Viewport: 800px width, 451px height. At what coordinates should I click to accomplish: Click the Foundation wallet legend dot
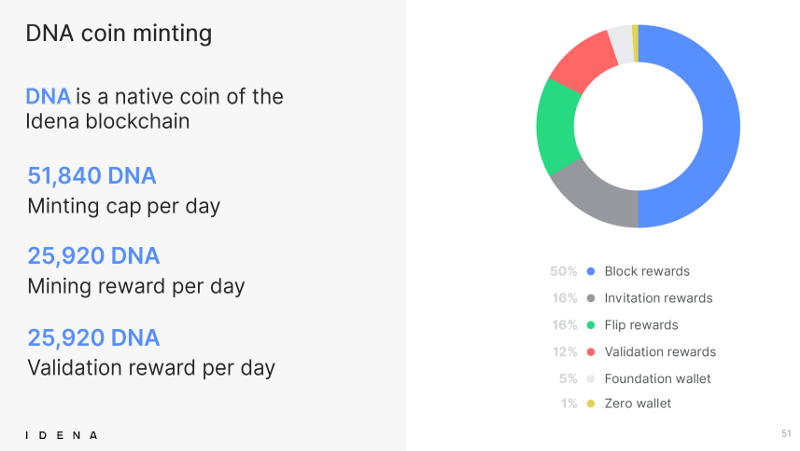[x=591, y=379]
